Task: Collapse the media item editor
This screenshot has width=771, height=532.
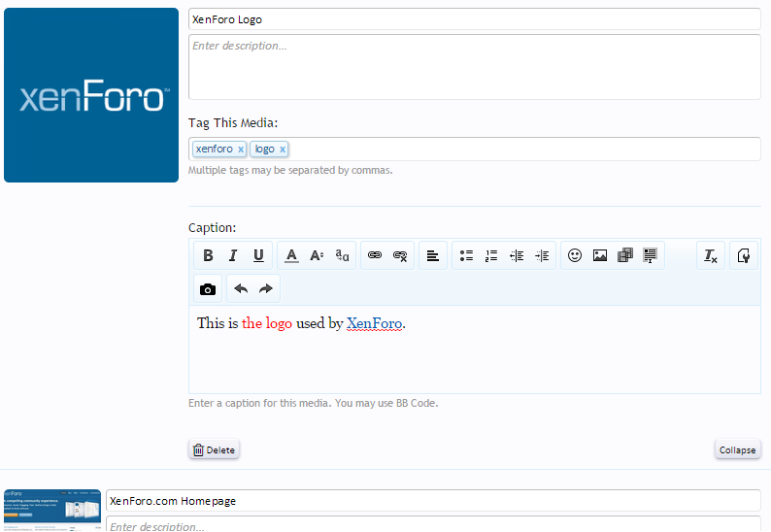Action: (x=737, y=450)
